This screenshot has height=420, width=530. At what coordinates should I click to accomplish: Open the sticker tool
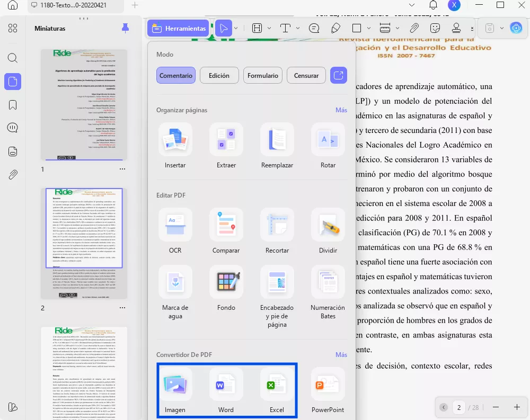point(435,29)
